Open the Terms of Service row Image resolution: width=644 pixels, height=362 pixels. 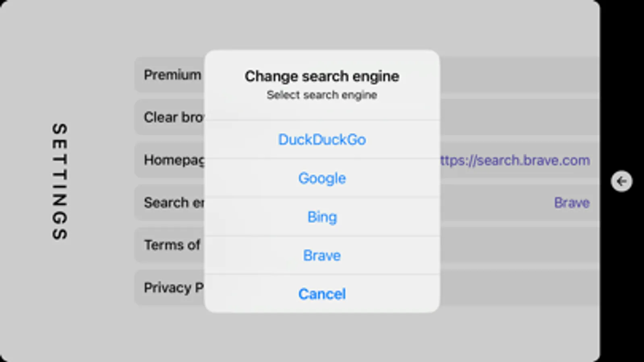(172, 245)
